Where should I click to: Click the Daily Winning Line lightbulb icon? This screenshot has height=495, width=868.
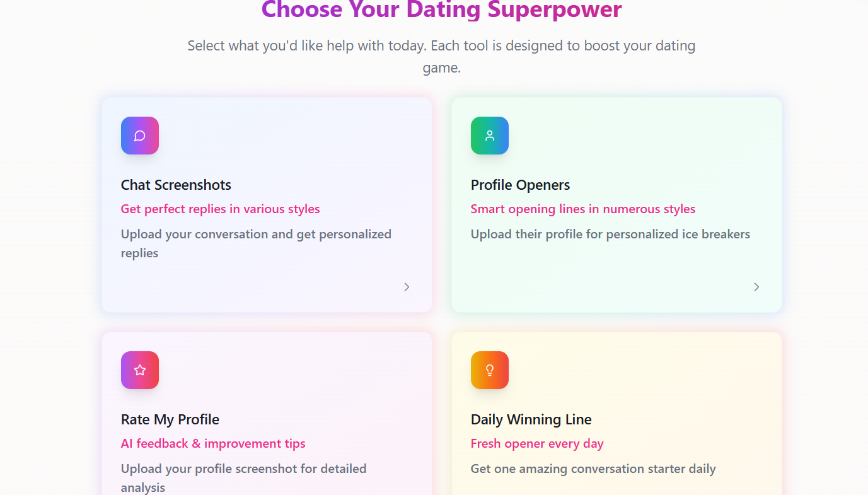[490, 370]
